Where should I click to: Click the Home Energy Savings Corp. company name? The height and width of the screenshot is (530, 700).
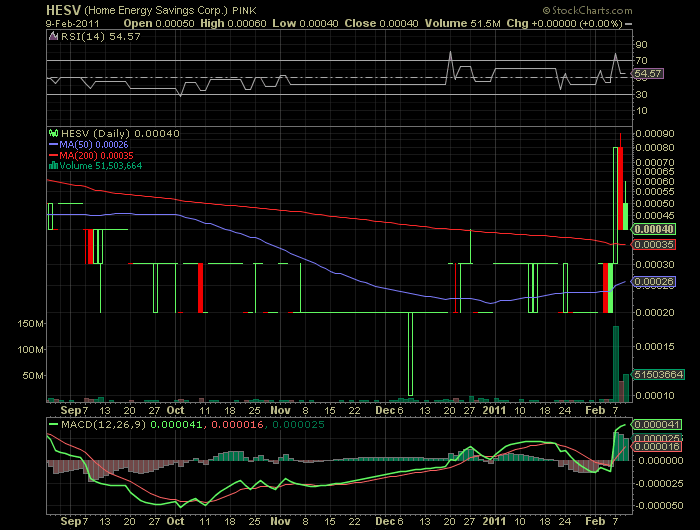coord(156,10)
